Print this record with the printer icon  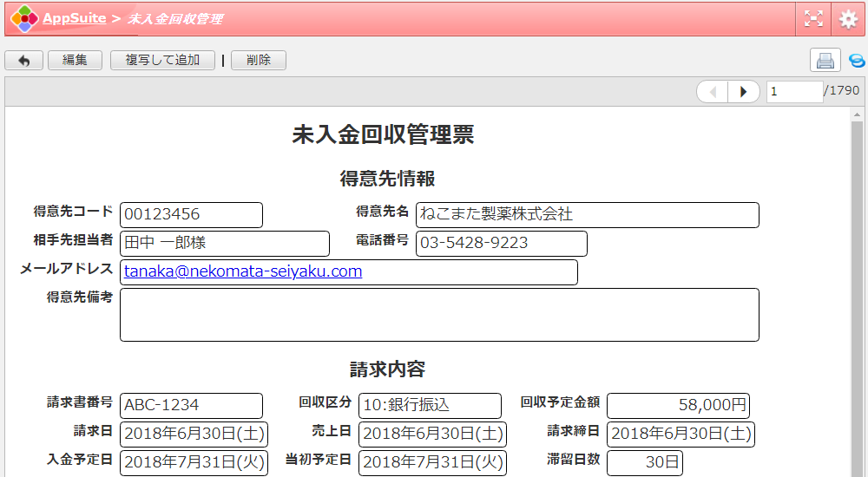point(825,60)
